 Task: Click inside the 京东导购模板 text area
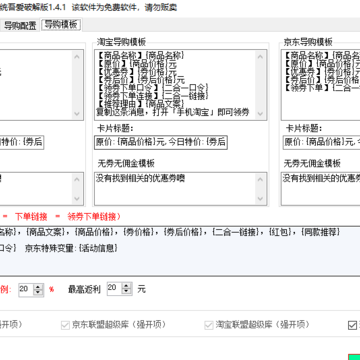(321, 85)
